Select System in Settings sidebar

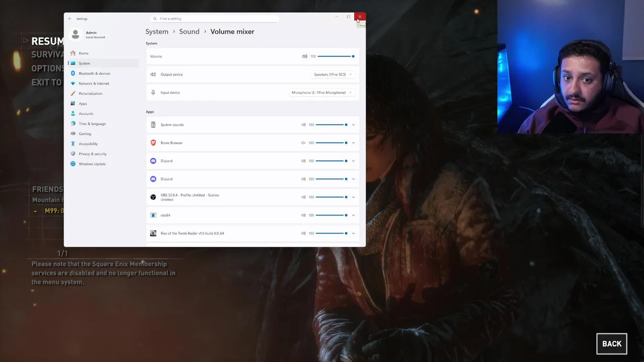(x=103, y=63)
